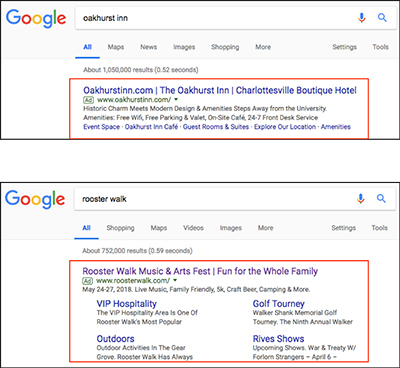The width and height of the screenshot is (400, 368).
Task: Click 'About 752,000 results' text
Action: pyautogui.click(x=137, y=251)
